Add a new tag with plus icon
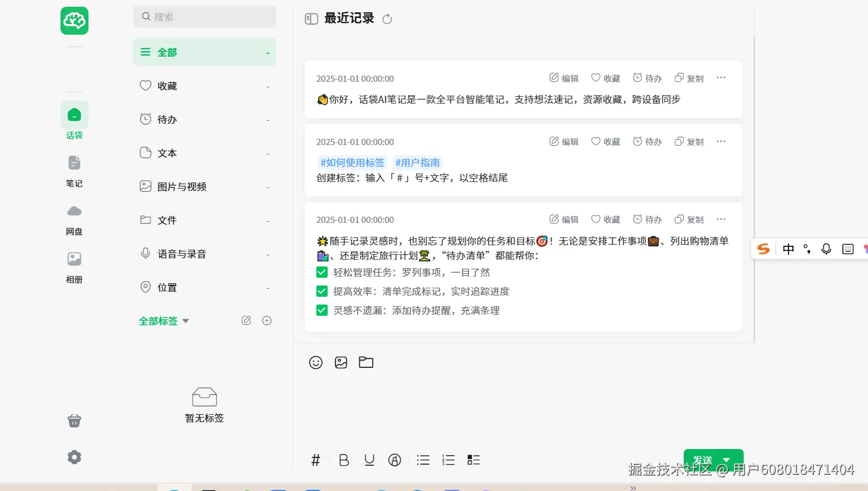868x491 pixels. pyautogui.click(x=267, y=321)
